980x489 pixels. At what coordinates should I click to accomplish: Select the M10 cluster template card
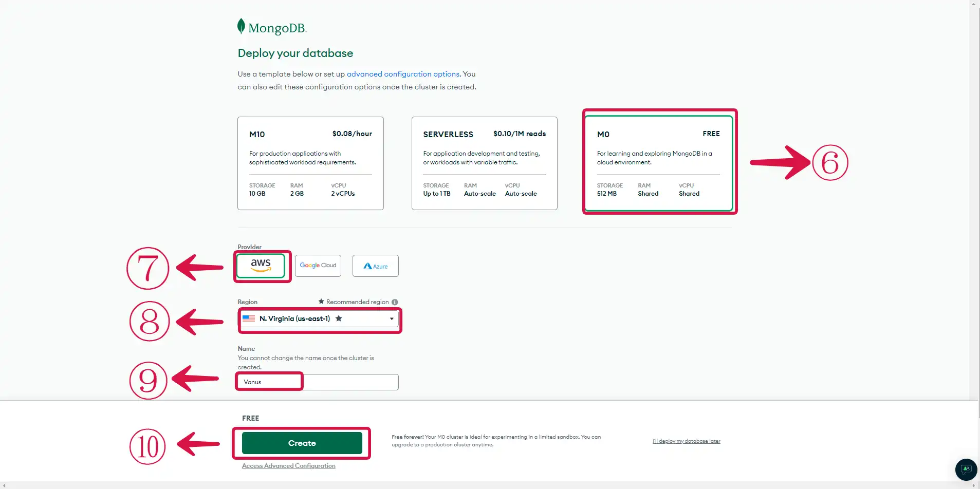(x=310, y=163)
